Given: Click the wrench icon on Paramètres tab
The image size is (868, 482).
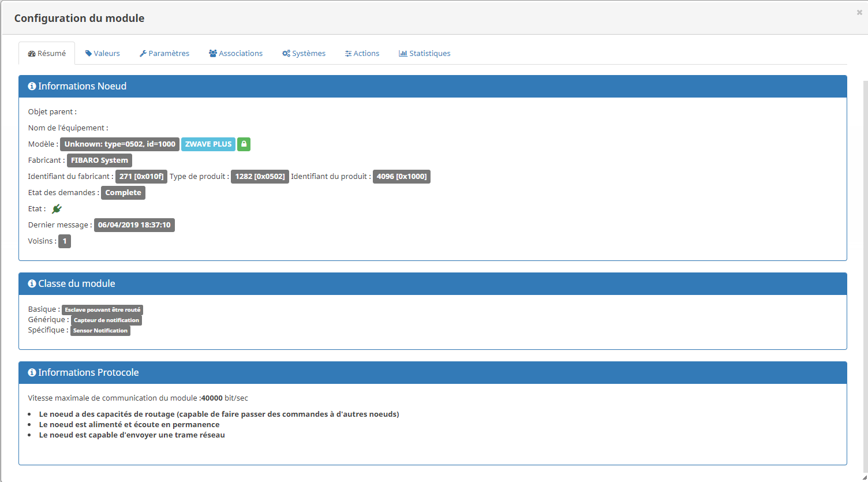Looking at the screenshot, I should pos(143,53).
